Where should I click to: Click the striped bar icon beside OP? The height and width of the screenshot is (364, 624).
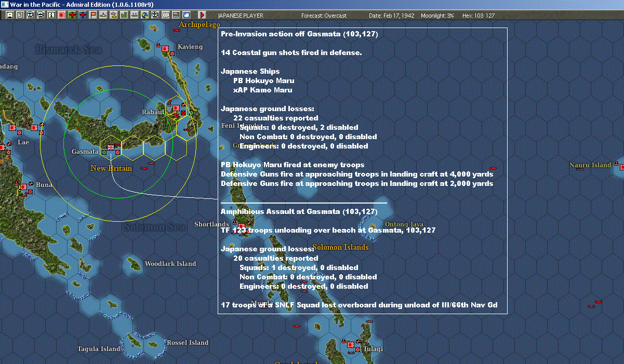pyautogui.click(x=176, y=16)
